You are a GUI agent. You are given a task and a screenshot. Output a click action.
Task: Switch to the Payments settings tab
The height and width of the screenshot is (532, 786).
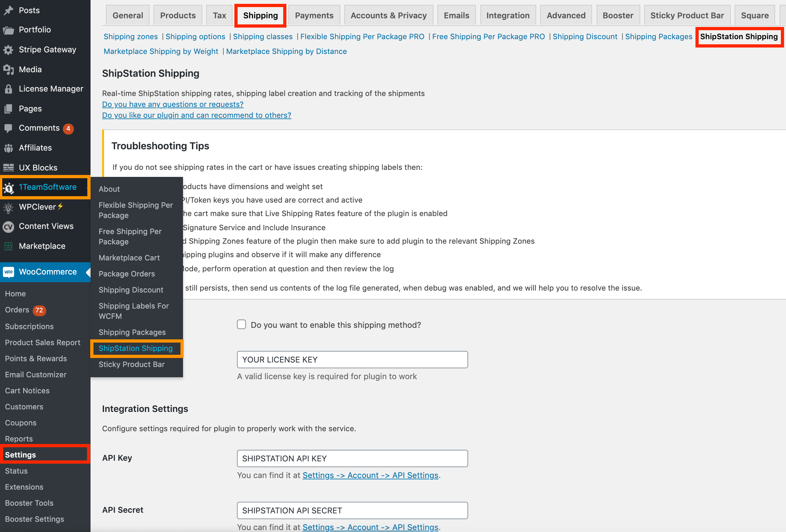click(314, 15)
